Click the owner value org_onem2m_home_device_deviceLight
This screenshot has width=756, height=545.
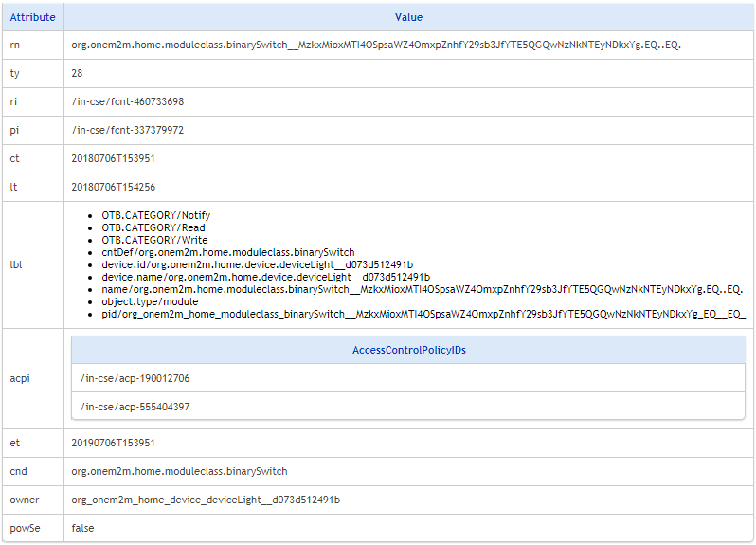pos(206,500)
